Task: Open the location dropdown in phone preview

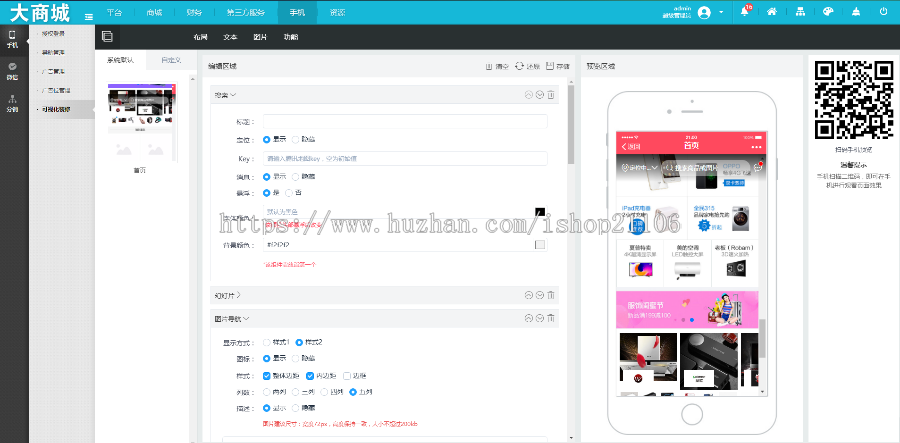Action: point(640,168)
